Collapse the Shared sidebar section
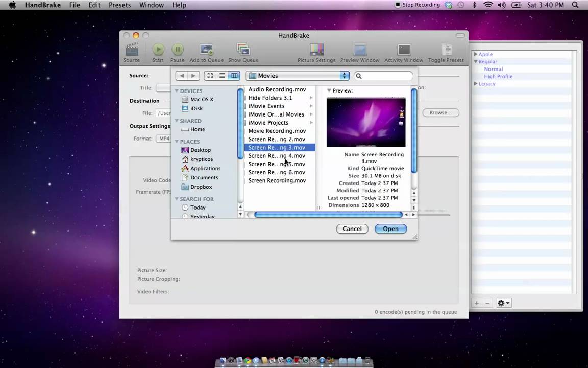 (177, 121)
